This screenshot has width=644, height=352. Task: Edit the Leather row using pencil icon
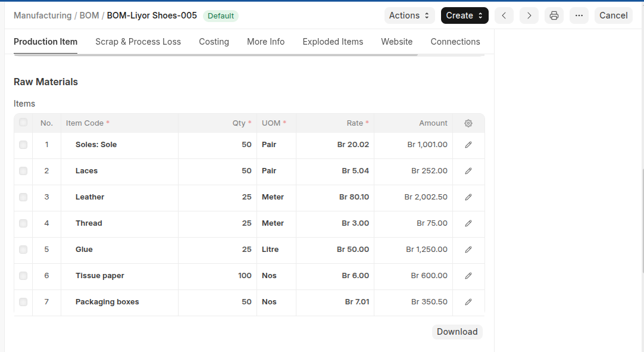(468, 197)
